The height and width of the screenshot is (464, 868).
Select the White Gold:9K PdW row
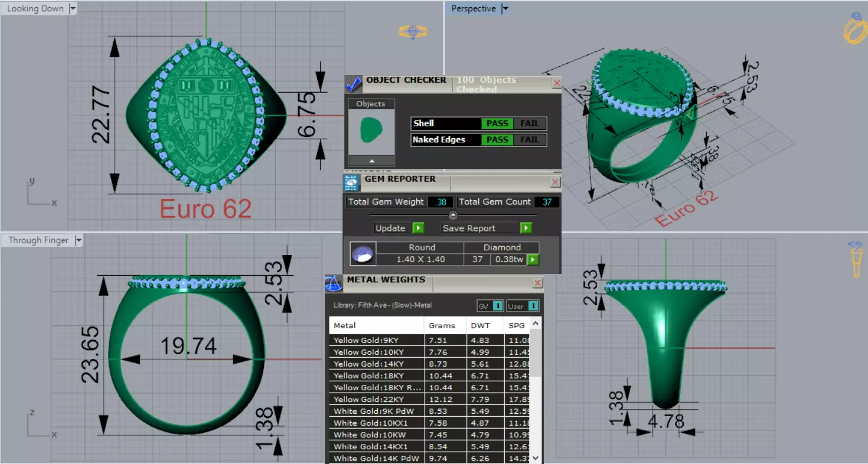point(430,411)
